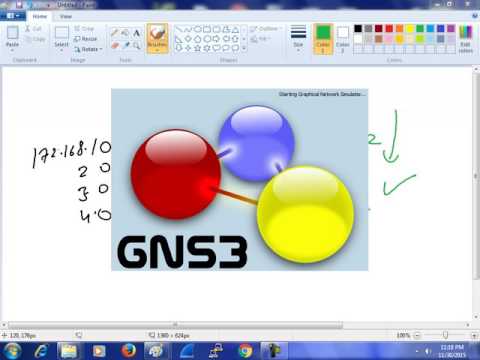
Task: Select the Magnifier tool
Action: click(x=136, y=45)
